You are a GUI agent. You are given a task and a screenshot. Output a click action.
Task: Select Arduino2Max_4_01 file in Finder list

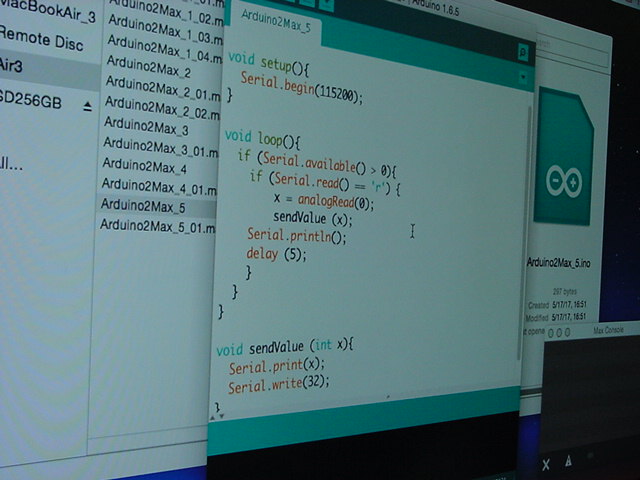click(159, 187)
